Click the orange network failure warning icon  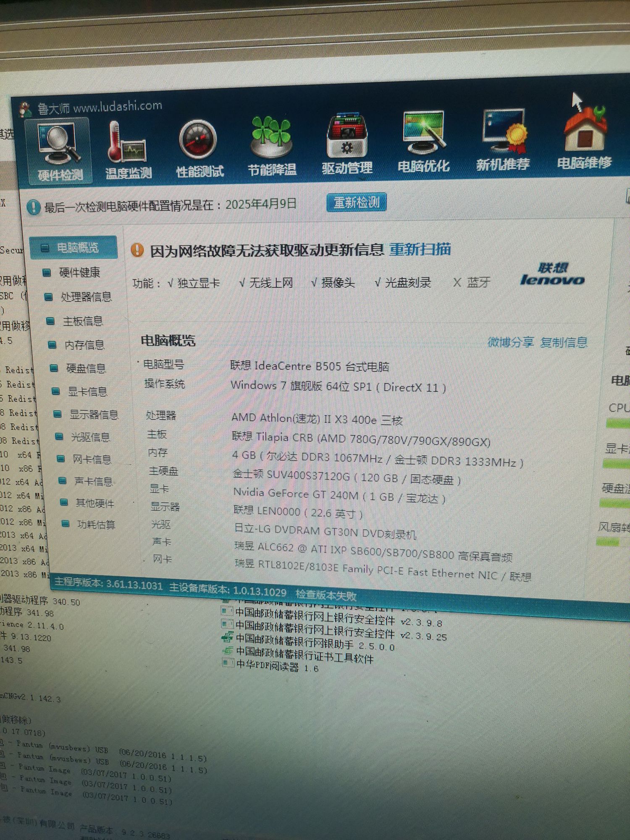(x=137, y=250)
